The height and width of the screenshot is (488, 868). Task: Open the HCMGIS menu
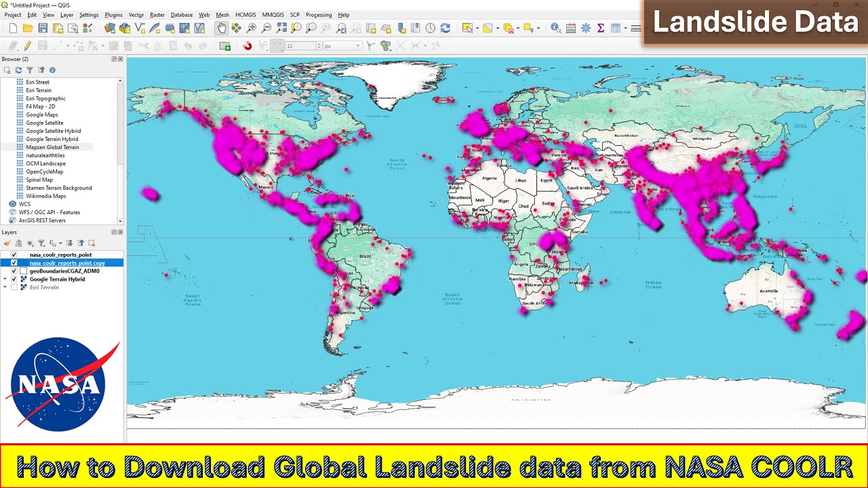pos(245,15)
